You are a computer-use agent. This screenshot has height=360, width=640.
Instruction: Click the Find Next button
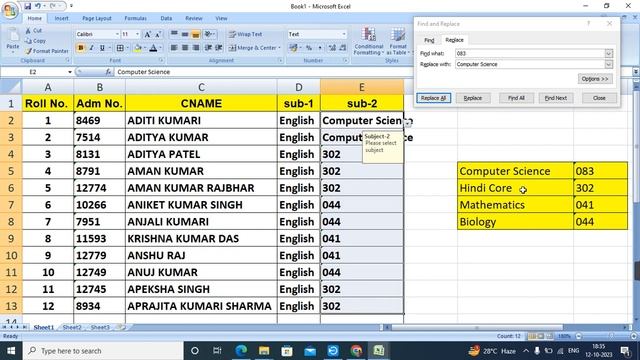(556, 98)
